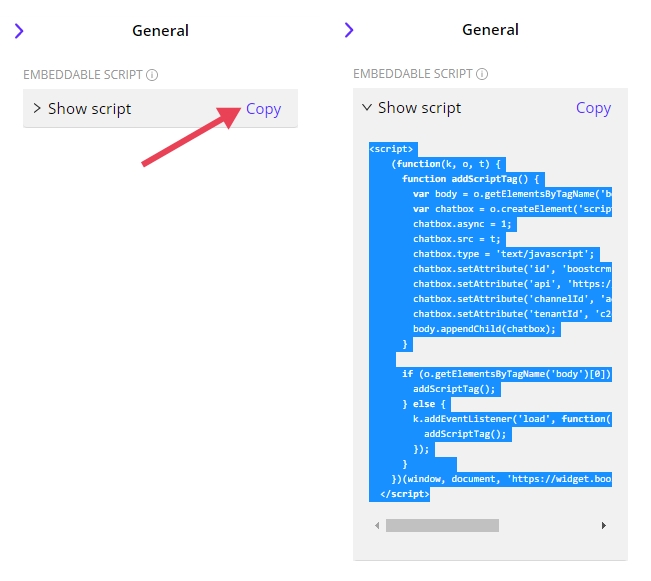
Task: Click the opening <script> tag line
Action: click(391, 149)
